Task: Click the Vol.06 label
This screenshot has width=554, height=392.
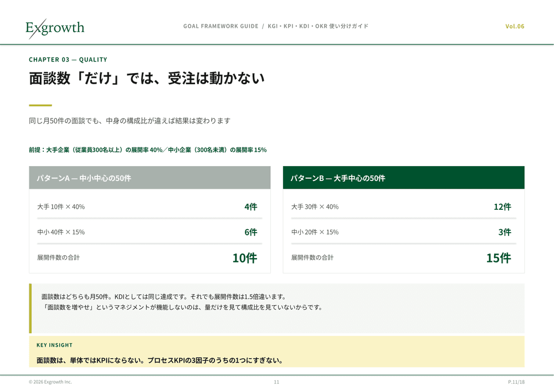Action: coord(515,26)
